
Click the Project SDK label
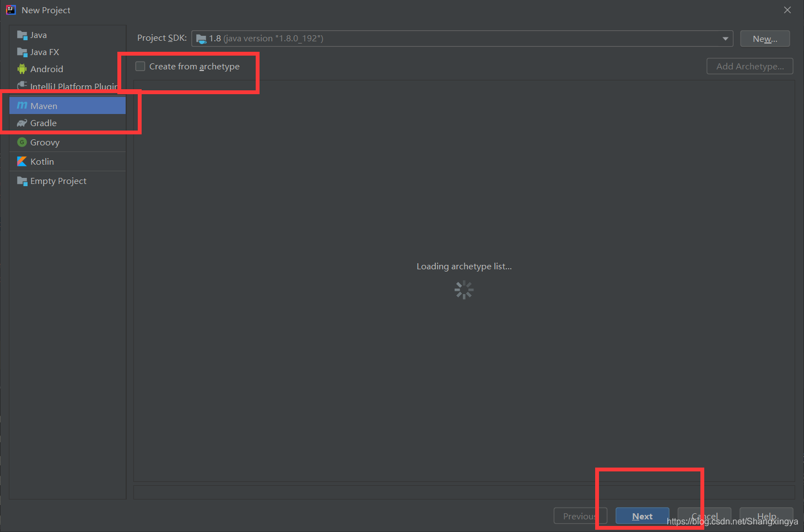tap(161, 38)
